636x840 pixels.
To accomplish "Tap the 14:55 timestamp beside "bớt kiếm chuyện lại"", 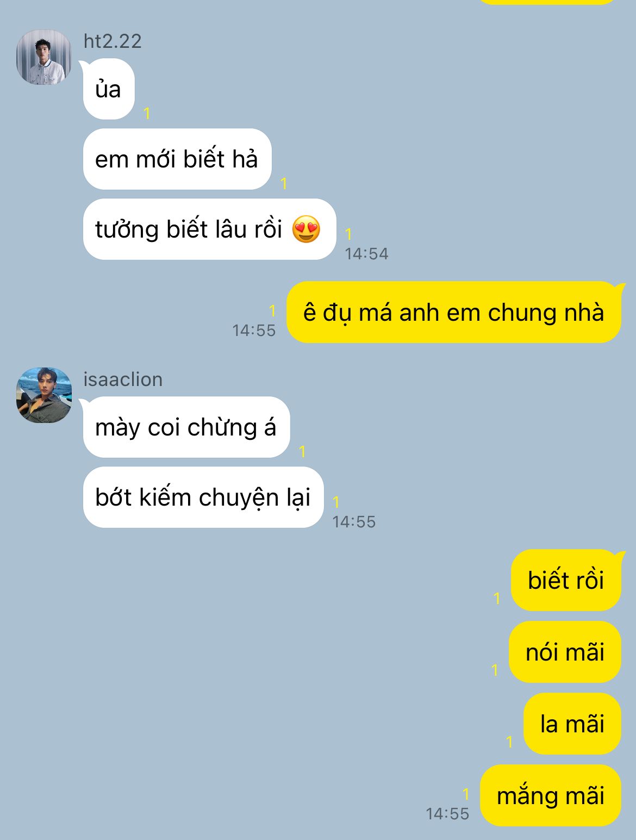I will pyautogui.click(x=354, y=522).
